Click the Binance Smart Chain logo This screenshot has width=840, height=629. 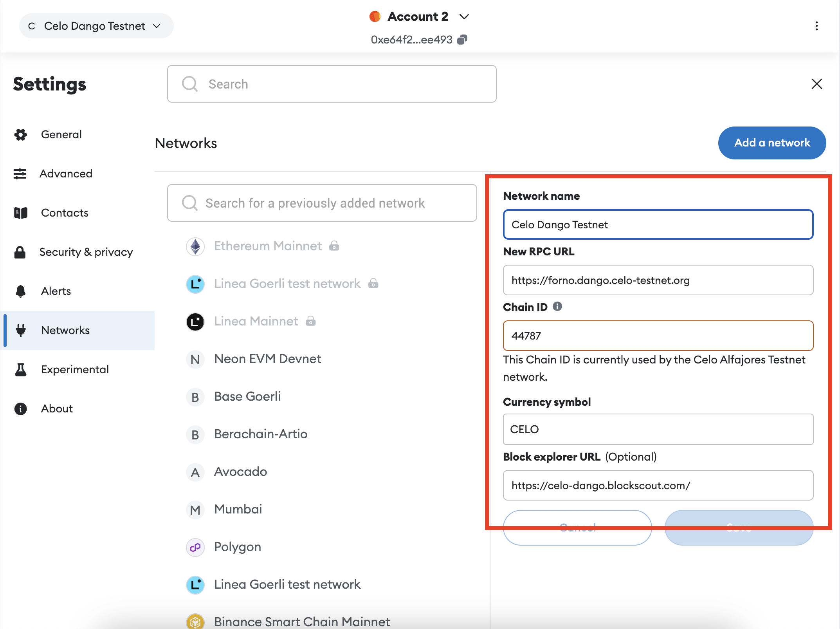click(x=195, y=621)
